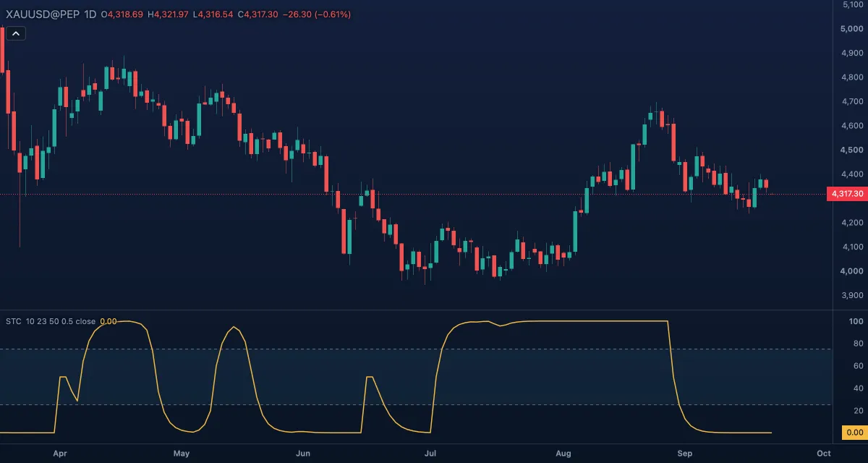Click the change text −26.30 (−0.61%)
Screen dimensions: 868x463
(x=318, y=14)
